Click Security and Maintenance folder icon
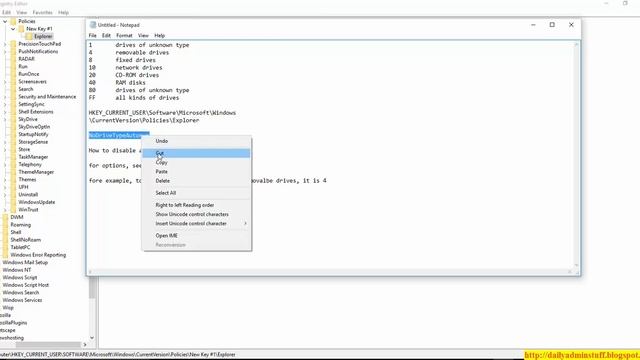This screenshot has width=640, height=360. [x=13, y=97]
